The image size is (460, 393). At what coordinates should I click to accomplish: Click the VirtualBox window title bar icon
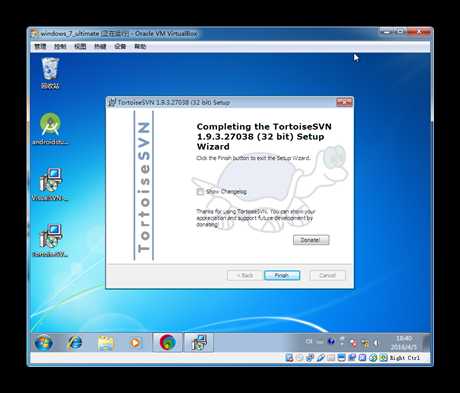35,34
